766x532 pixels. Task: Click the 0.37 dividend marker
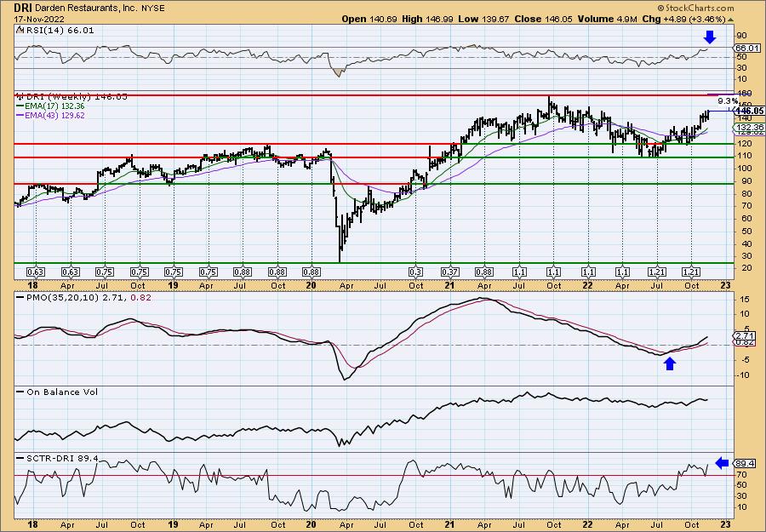tap(450, 272)
